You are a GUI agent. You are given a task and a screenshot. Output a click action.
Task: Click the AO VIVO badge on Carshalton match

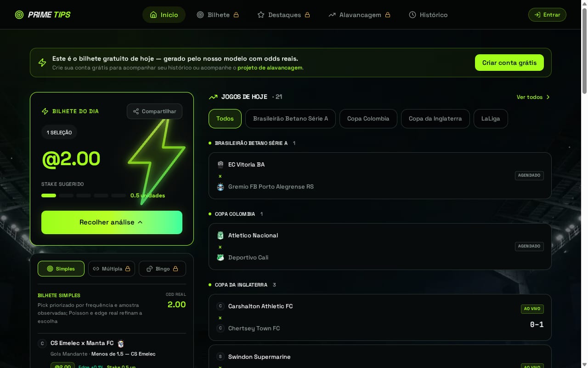click(532, 309)
